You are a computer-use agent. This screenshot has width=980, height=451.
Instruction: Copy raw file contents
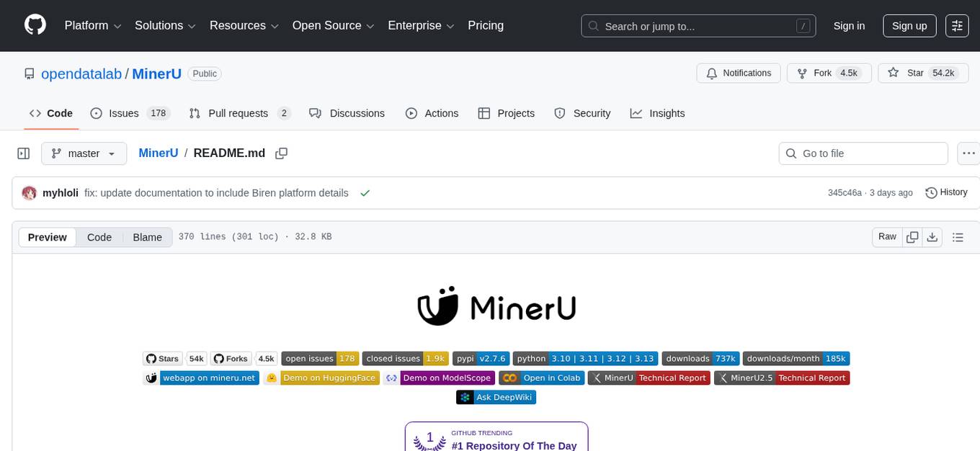coord(912,236)
